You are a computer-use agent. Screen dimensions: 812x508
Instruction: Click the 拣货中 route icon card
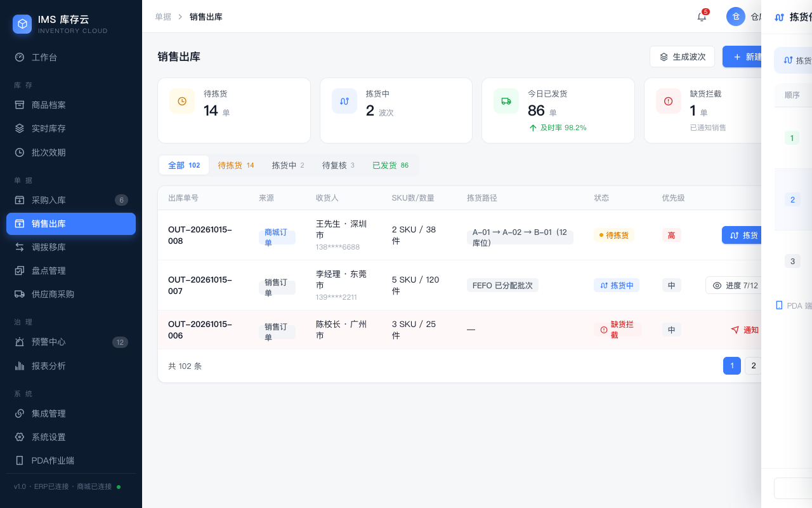[344, 101]
